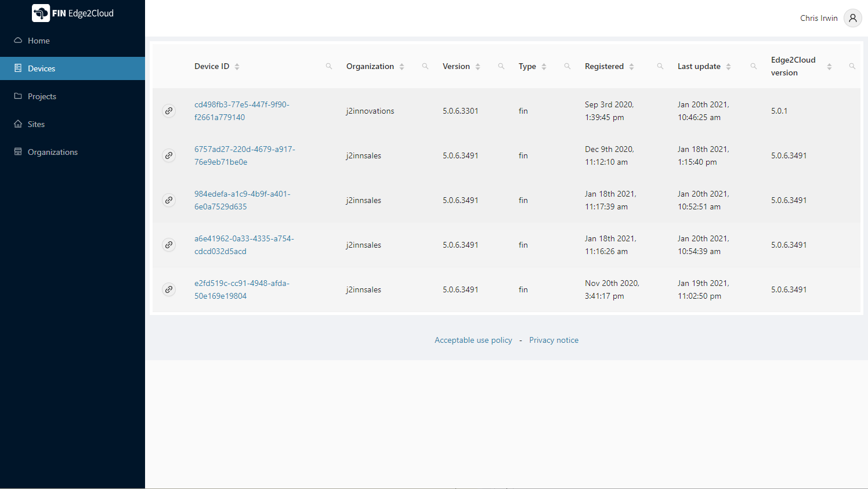Screen dimensions: 868x489
Task: Sort table by Edge2Cloud version
Action: [x=829, y=67]
